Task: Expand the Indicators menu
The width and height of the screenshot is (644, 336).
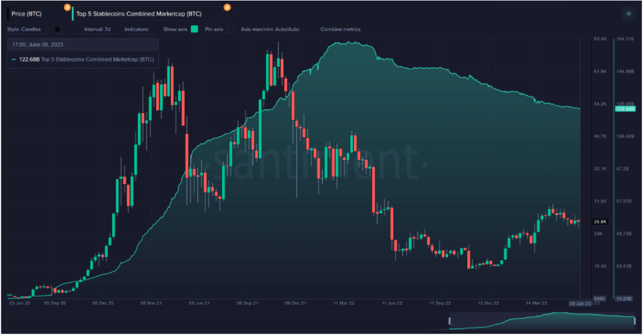Action: tap(136, 29)
